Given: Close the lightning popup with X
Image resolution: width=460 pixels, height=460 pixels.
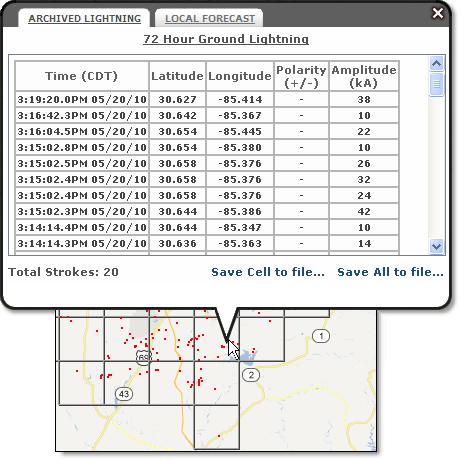Looking at the screenshot, I should (x=438, y=13).
